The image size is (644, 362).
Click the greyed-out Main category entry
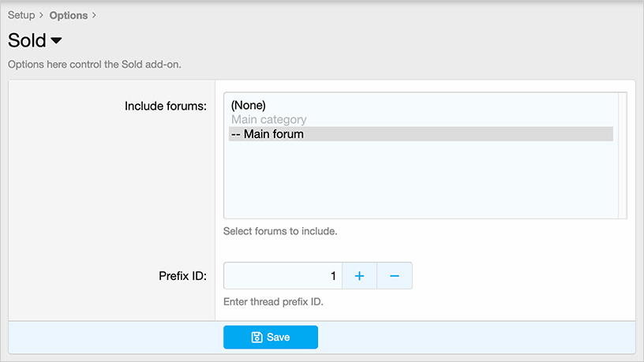pyautogui.click(x=269, y=120)
